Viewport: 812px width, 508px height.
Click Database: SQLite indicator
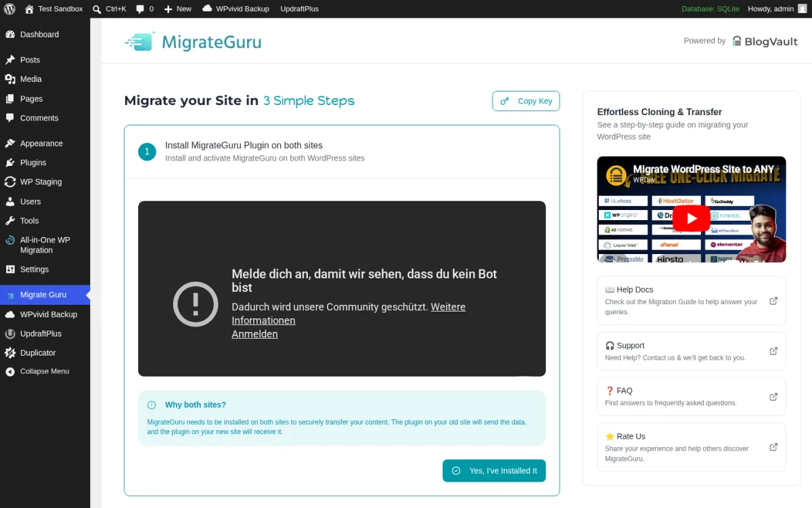click(x=710, y=9)
